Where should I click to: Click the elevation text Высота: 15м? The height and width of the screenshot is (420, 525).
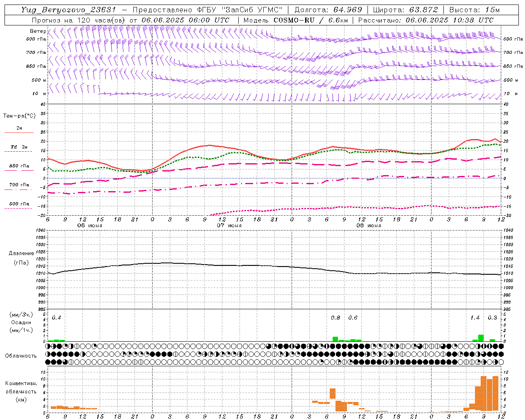coord(475,10)
